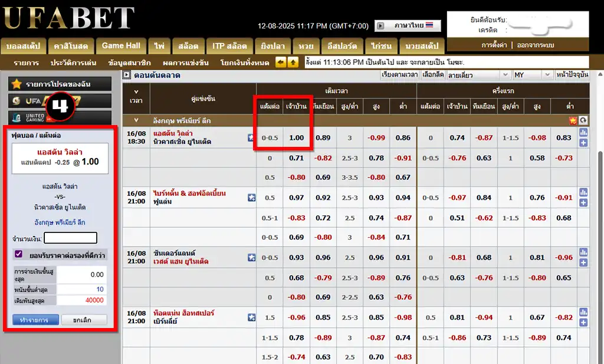Screen dimensions: 604x364
Task: Favorite the Sunderland vs West Ham star
Action: coord(251,257)
